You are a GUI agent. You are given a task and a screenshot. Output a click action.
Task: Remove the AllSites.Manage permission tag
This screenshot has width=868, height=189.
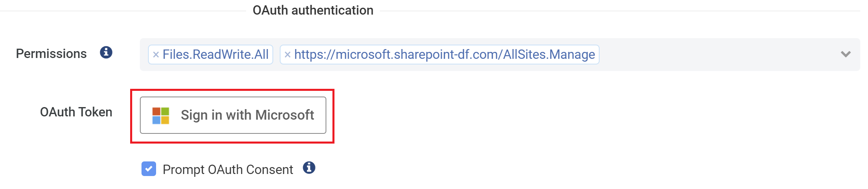(287, 55)
